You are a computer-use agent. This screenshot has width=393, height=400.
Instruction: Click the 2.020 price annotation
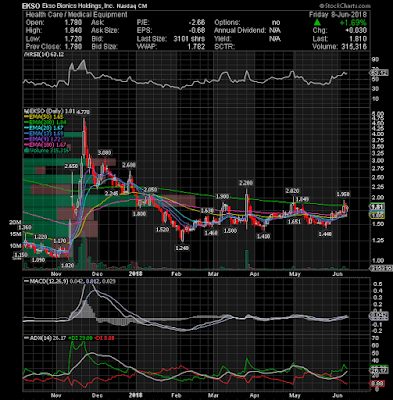(x=293, y=191)
